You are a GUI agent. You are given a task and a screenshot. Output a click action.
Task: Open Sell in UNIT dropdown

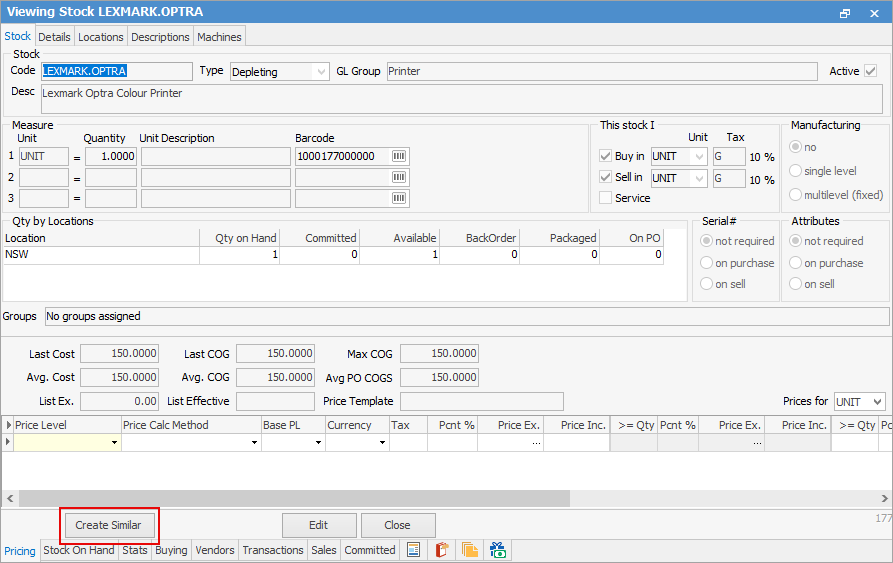click(x=699, y=178)
